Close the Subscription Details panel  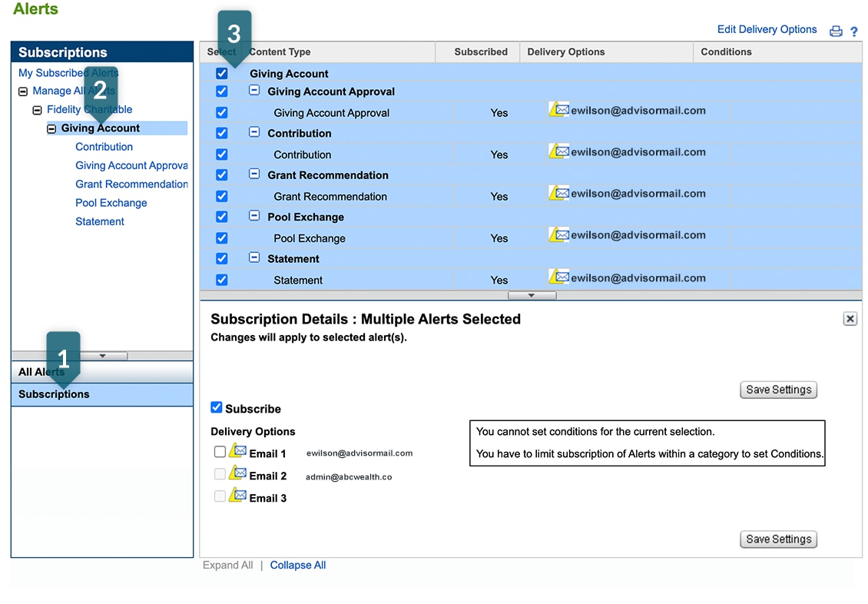(x=850, y=319)
